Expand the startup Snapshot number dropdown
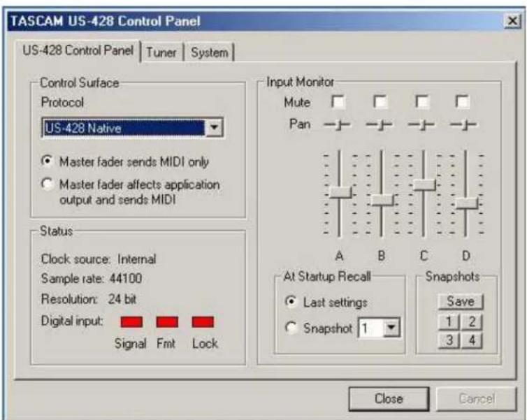The image size is (527, 420). pyautogui.click(x=391, y=327)
